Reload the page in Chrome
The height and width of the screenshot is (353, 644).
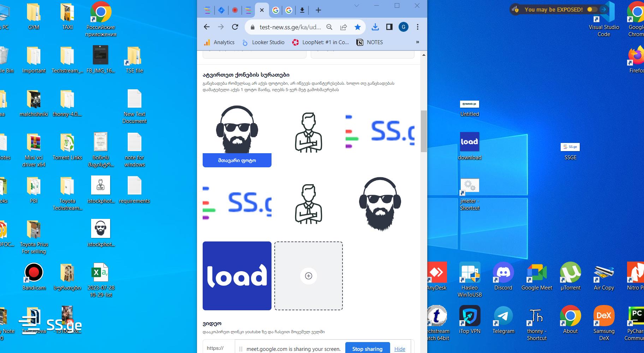pos(235,27)
